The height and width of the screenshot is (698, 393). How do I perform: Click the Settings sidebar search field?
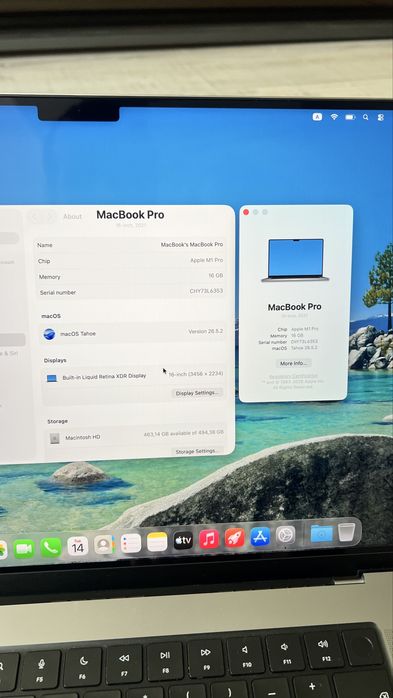(9, 238)
